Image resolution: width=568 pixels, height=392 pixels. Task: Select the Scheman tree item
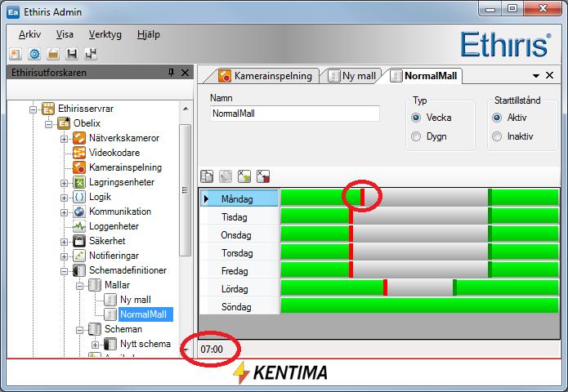(x=123, y=329)
